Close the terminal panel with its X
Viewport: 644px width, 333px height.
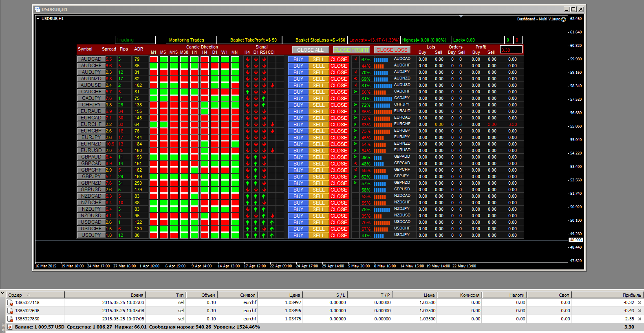[x=2, y=293]
